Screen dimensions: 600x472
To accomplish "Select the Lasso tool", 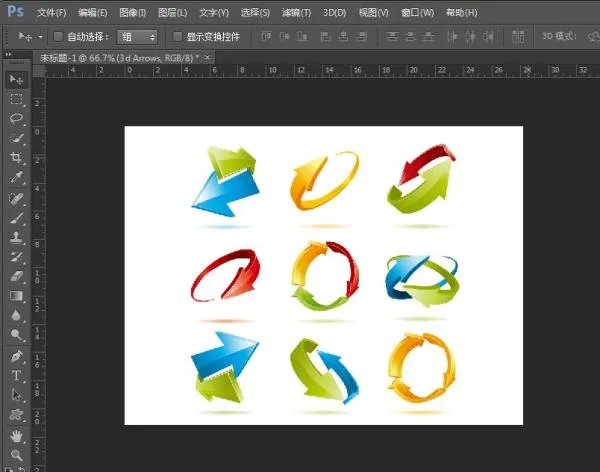I will (x=16, y=119).
